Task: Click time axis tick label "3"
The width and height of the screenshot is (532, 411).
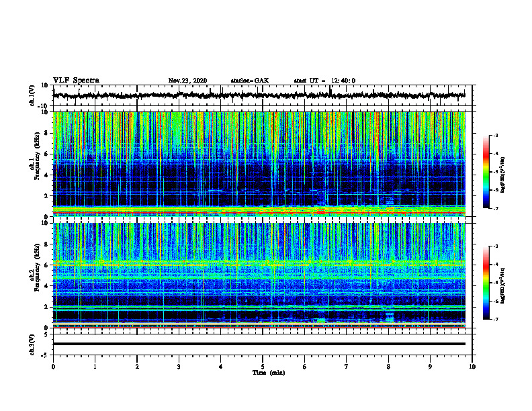Action: coord(179,367)
